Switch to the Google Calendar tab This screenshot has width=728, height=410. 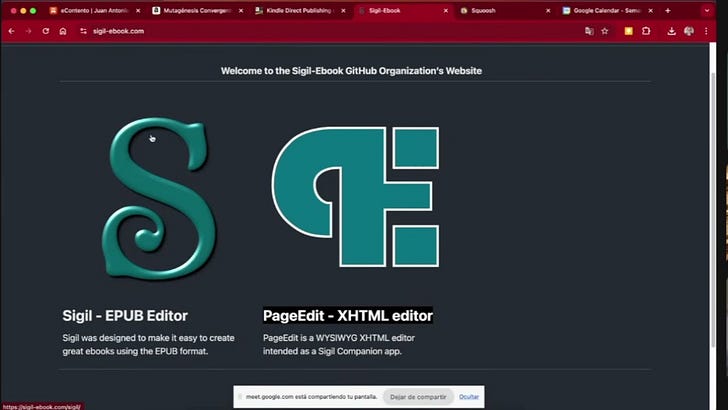[x=606, y=10]
